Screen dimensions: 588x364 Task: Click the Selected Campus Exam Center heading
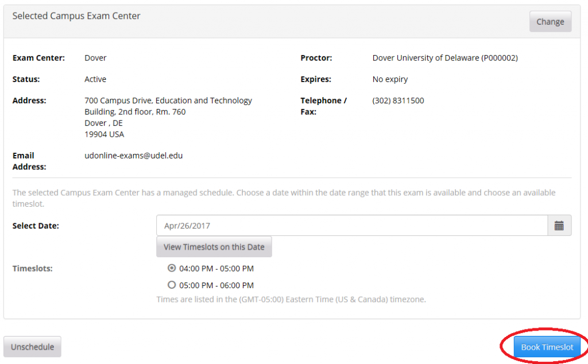point(76,16)
